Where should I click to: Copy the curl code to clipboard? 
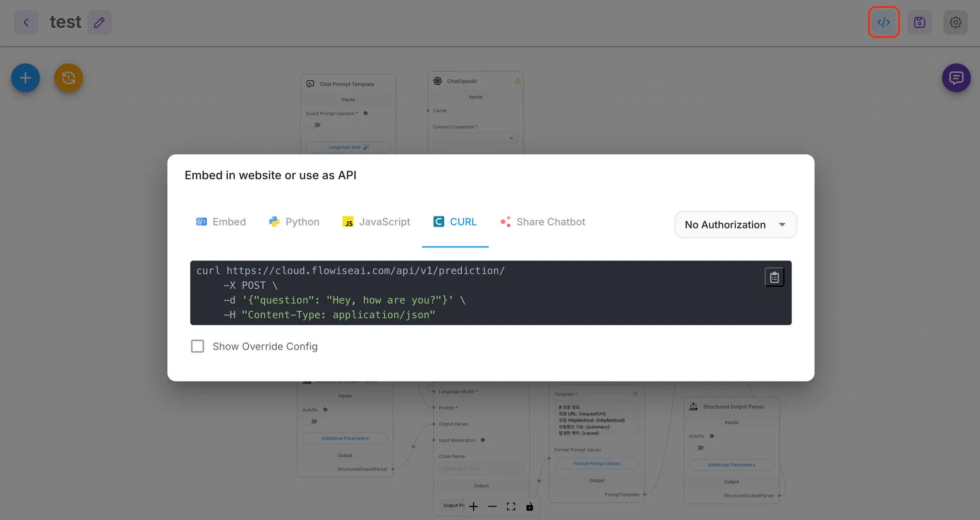pyautogui.click(x=774, y=277)
